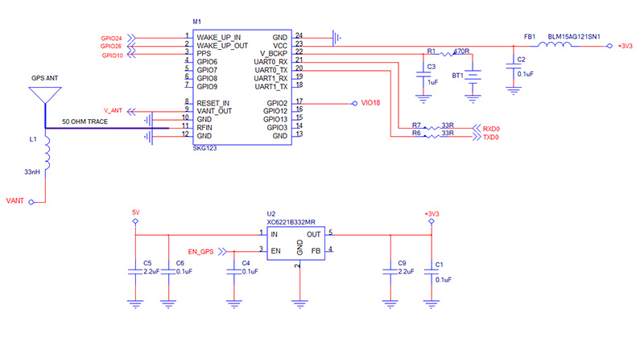This screenshot has width=644, height=354.
Task: Select the GPIO24 net port
Action: coord(111,38)
